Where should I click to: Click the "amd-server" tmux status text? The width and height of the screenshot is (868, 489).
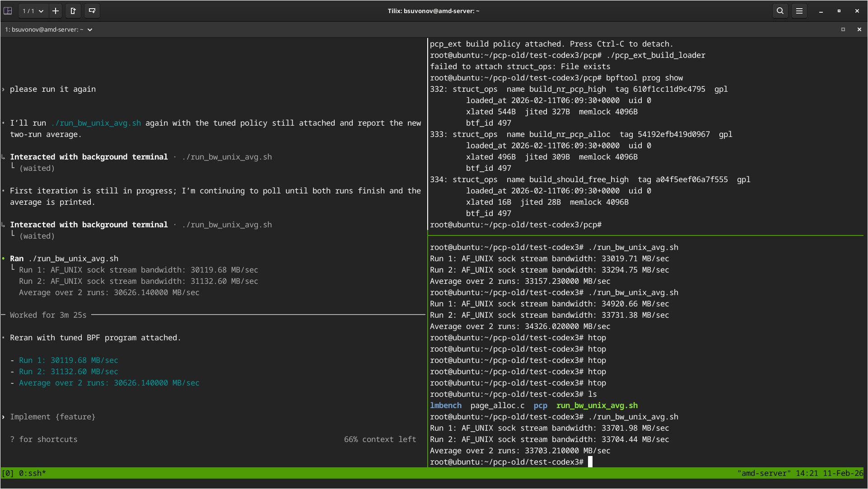tap(764, 473)
